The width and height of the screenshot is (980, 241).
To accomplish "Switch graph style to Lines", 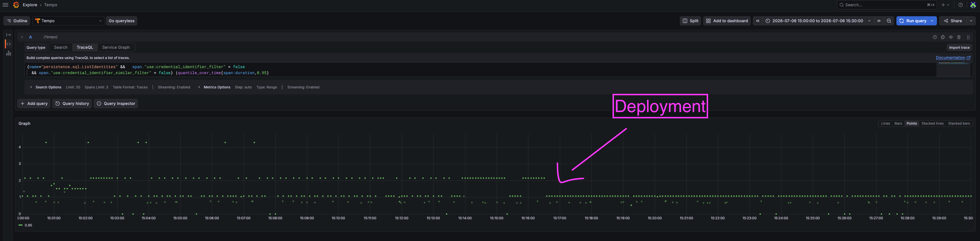I will [x=885, y=123].
